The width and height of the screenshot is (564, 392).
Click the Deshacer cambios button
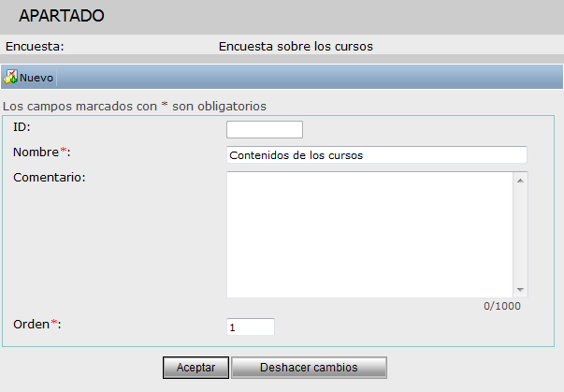[x=309, y=368]
